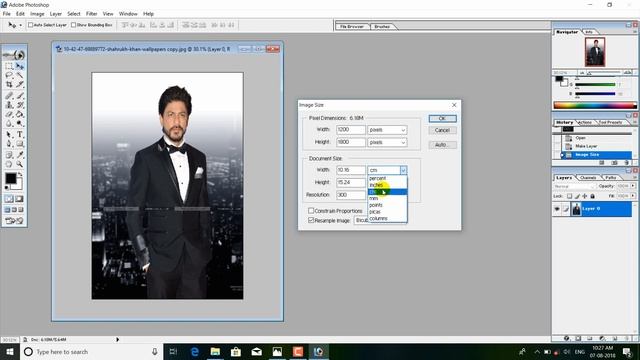Select the Type tool
Image resolution: width=640 pixels, height=360 pixels.
point(20,135)
